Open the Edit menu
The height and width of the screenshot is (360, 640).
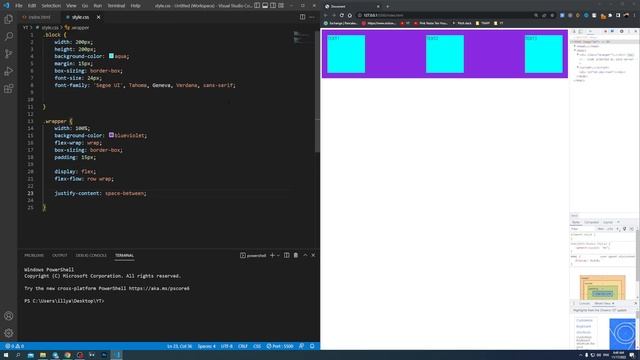tap(32, 6)
